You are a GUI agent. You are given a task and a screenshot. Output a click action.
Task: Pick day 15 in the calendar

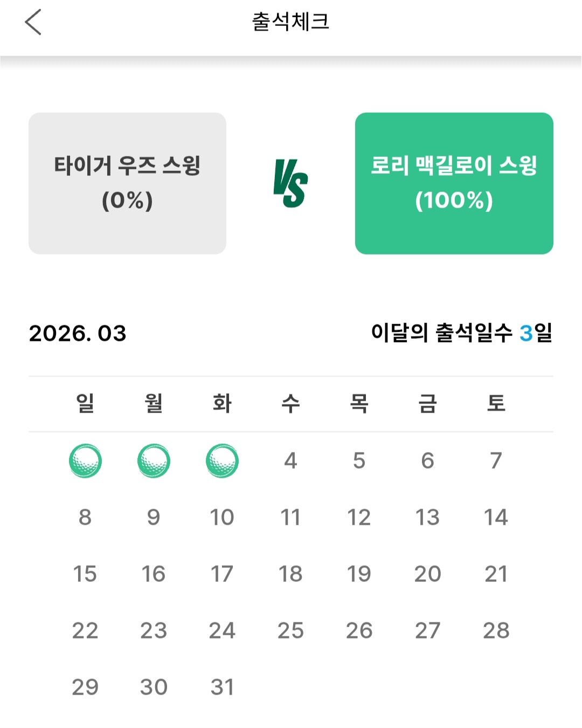pyautogui.click(x=85, y=574)
